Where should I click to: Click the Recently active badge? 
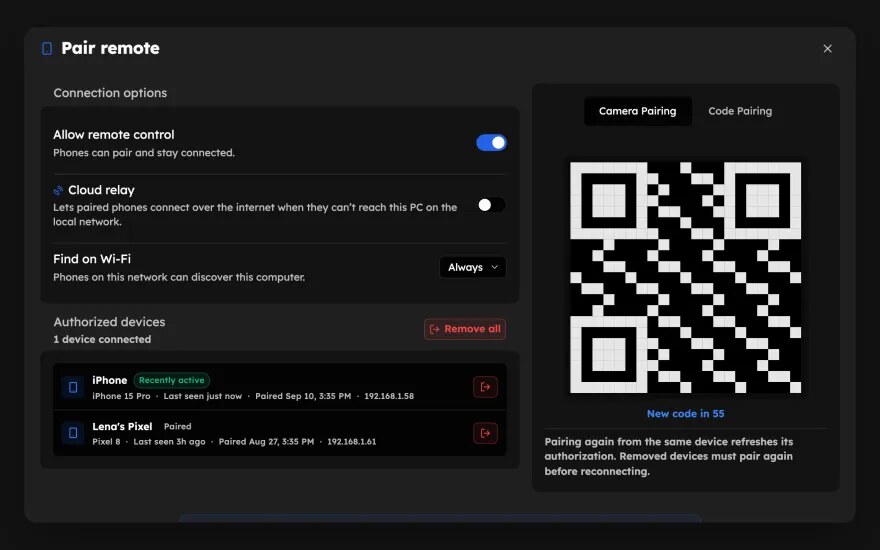[171, 380]
